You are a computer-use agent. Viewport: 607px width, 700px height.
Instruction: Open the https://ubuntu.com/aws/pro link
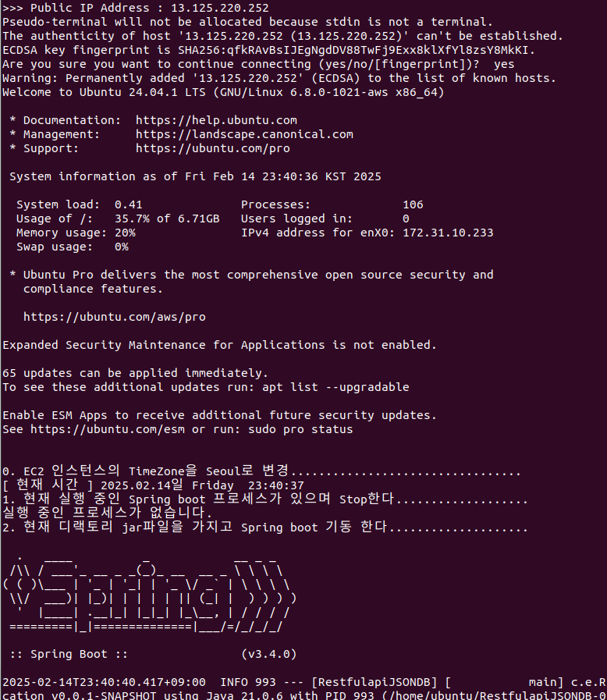pos(114,317)
